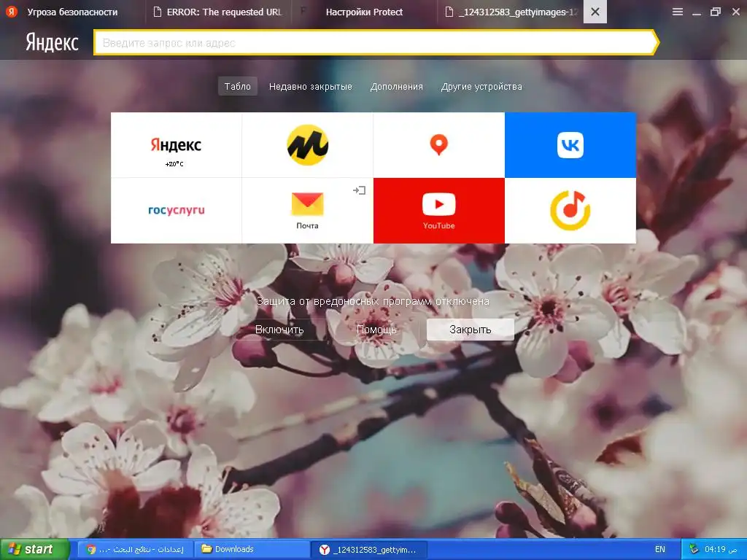
Task: Open the Windows start menu
Action: click(x=34, y=549)
